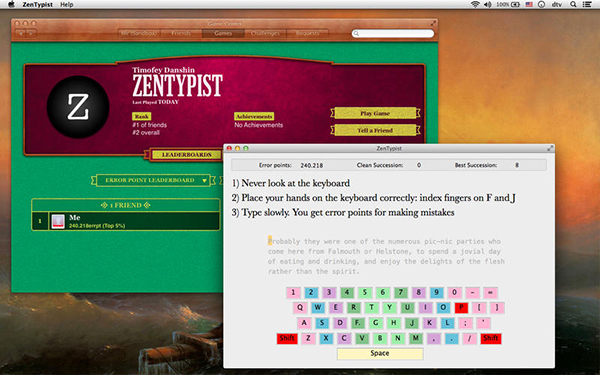The width and height of the screenshot is (600, 375).
Task: Click the highlighted first letter of practice text
Action: 270,241
